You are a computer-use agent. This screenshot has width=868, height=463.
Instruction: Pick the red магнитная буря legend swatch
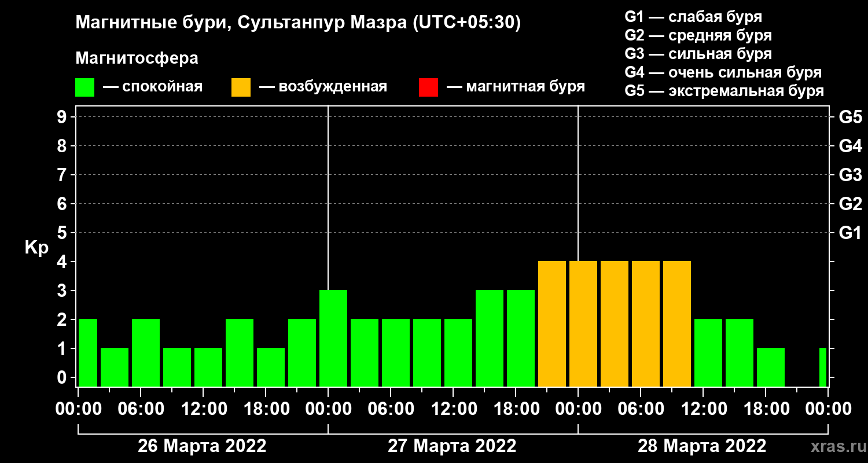[x=428, y=87]
